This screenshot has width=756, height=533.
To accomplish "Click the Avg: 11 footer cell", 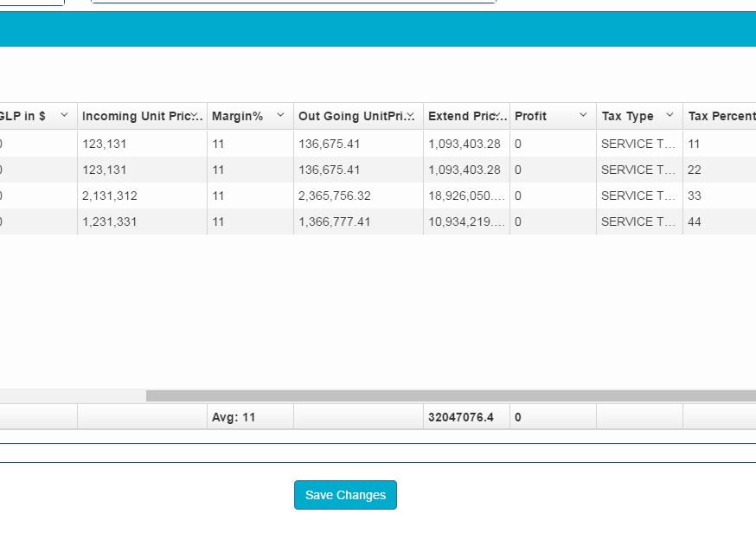I will (234, 417).
